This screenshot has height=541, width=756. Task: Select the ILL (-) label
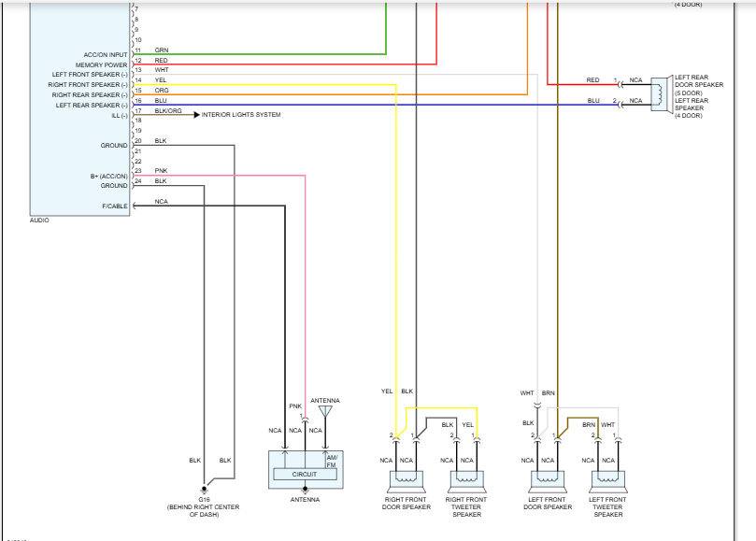(120, 116)
